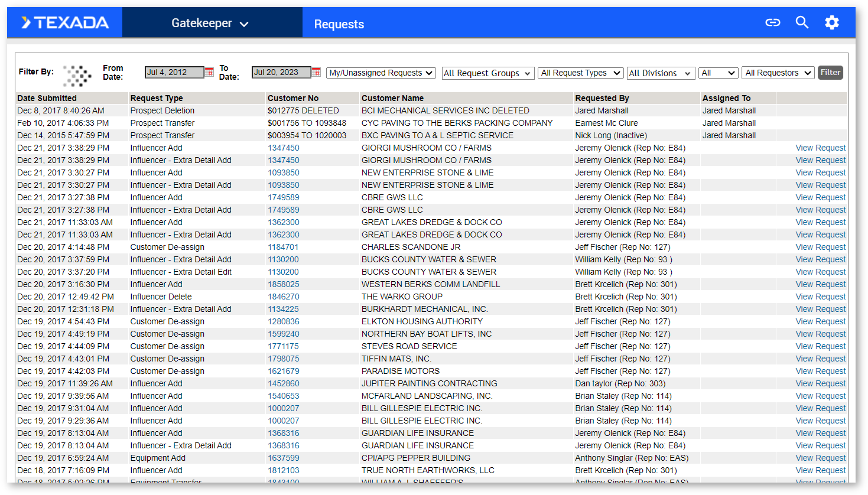
Task: Open View Request for McFarland Landscaping
Action: pyautogui.click(x=821, y=396)
